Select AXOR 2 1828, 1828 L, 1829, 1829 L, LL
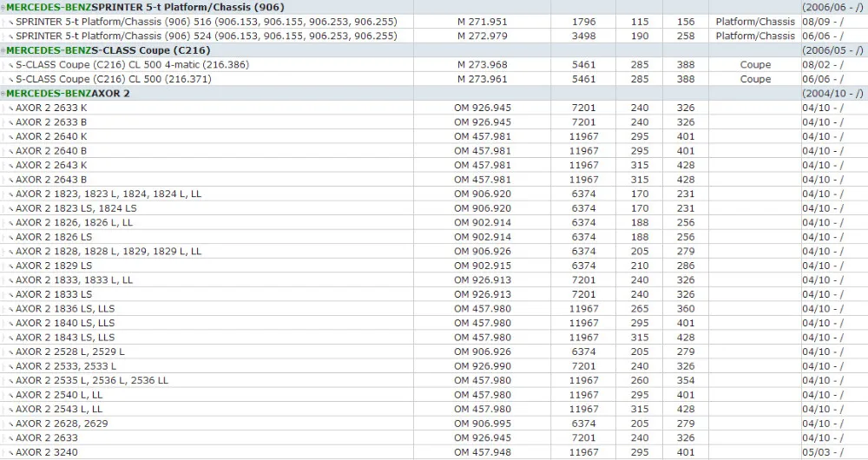The width and height of the screenshot is (868, 460). coord(108,252)
